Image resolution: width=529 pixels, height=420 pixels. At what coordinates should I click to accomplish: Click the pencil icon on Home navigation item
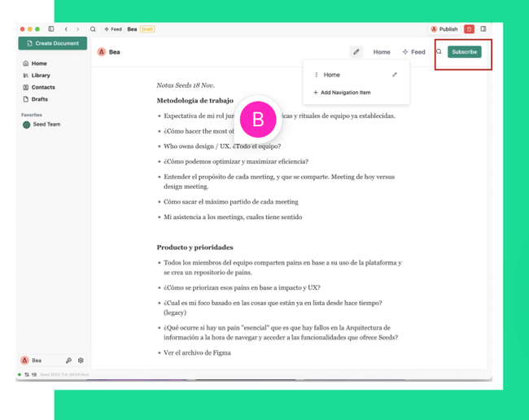[395, 75]
